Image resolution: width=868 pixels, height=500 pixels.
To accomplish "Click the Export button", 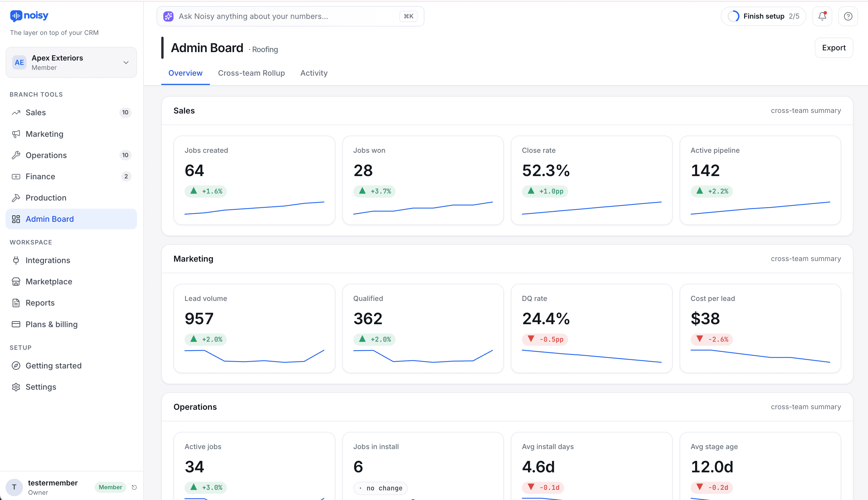I will coord(834,48).
